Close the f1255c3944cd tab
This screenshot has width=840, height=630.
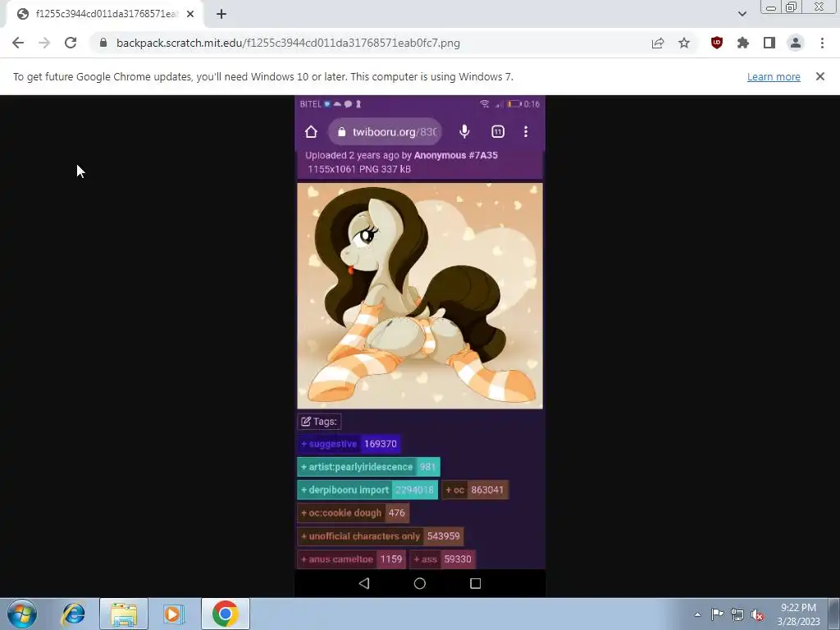[190, 14]
